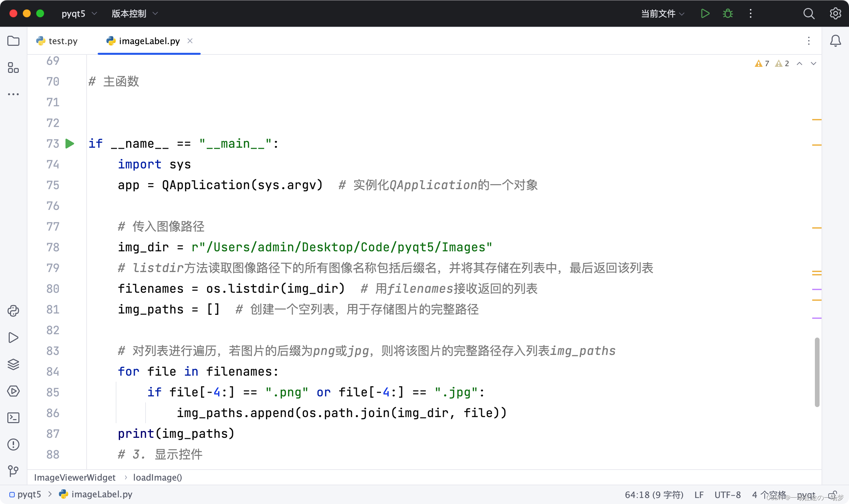The image size is (849, 504).
Task: Open the Structure tool window
Action: [x=14, y=68]
